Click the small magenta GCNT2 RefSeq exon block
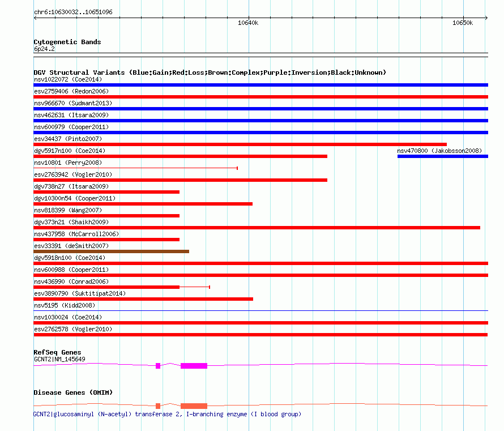This screenshot has width=504, height=431. pos(158,366)
